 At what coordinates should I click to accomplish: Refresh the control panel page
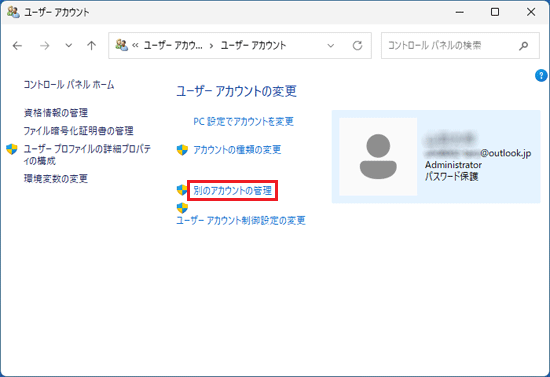pos(357,46)
